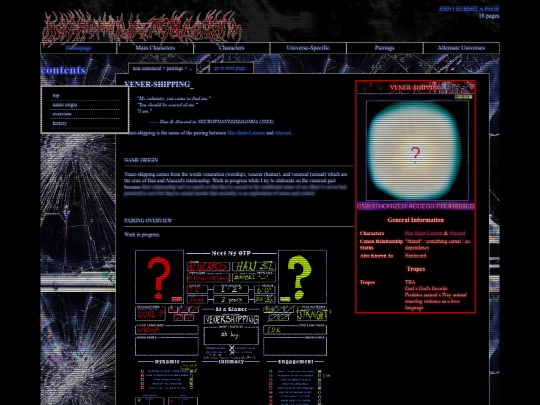The image size is (540, 405).
Task: Click the go to next page tab
Action: click(231, 68)
